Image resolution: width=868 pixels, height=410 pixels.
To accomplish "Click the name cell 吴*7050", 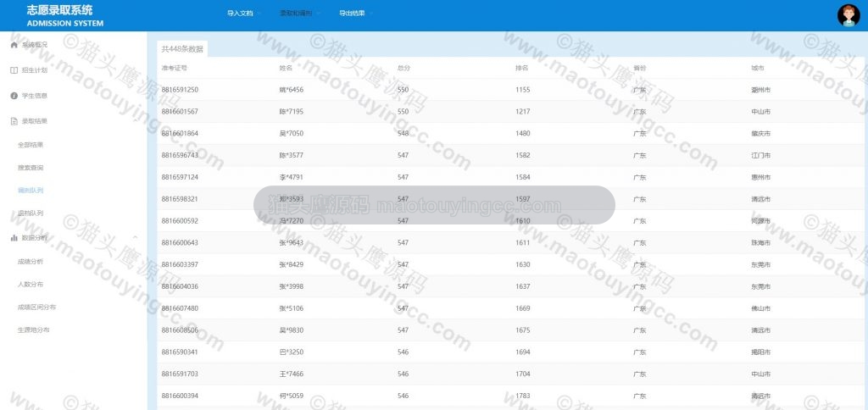I will pyautogui.click(x=292, y=133).
